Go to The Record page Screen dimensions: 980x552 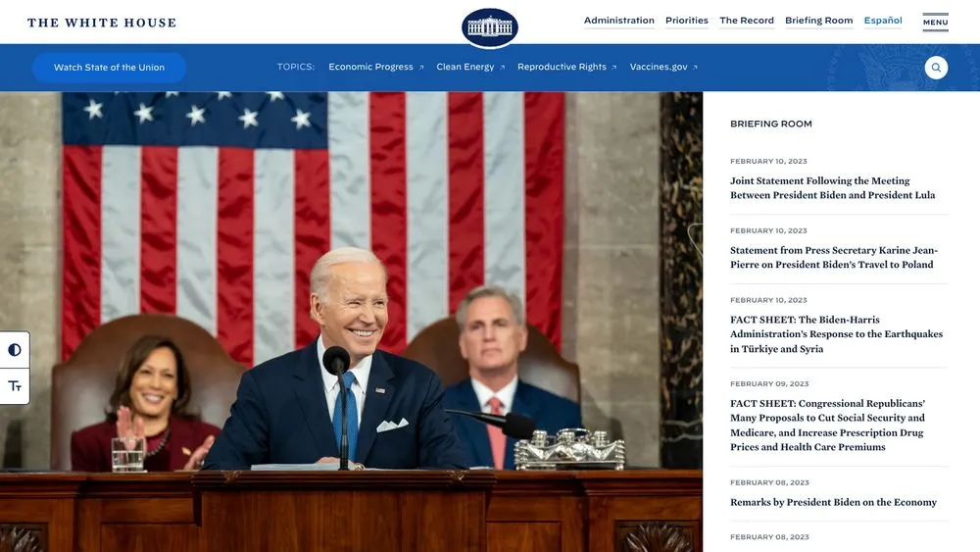tap(746, 21)
